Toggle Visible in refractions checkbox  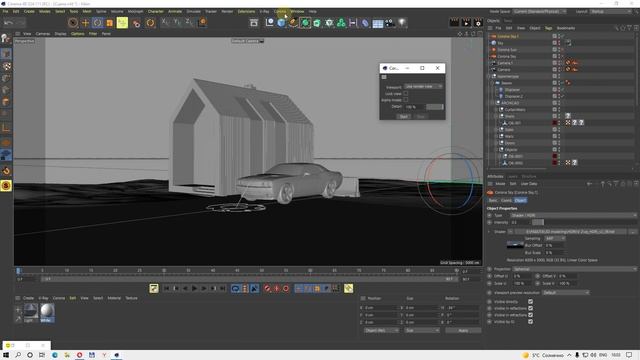(x=530, y=315)
